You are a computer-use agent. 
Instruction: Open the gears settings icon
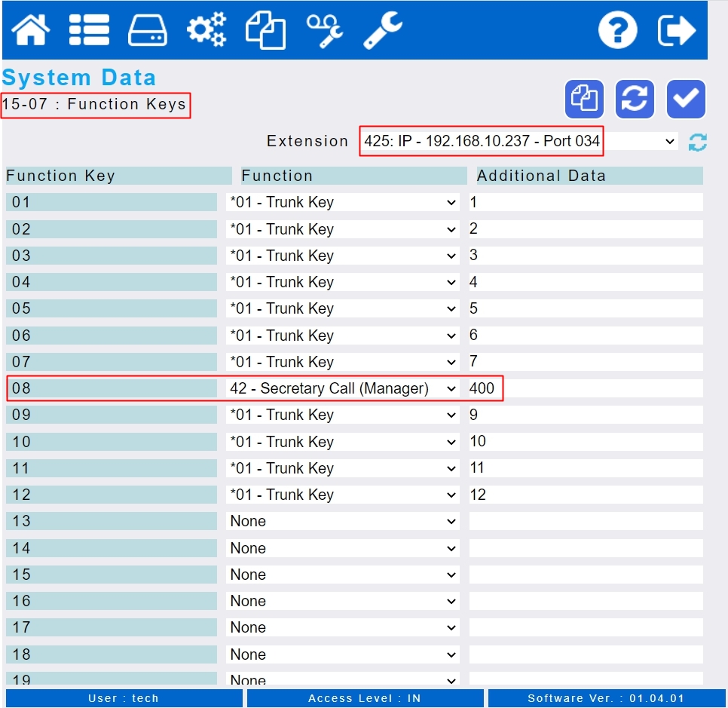point(206,29)
